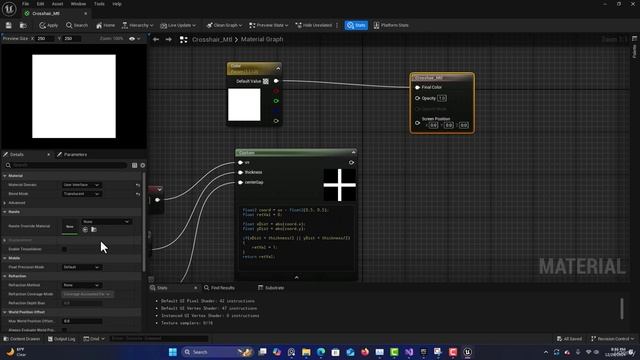Image resolution: width=640 pixels, height=360 pixels.
Task: Expand the Advanced section
Action: coord(5,203)
